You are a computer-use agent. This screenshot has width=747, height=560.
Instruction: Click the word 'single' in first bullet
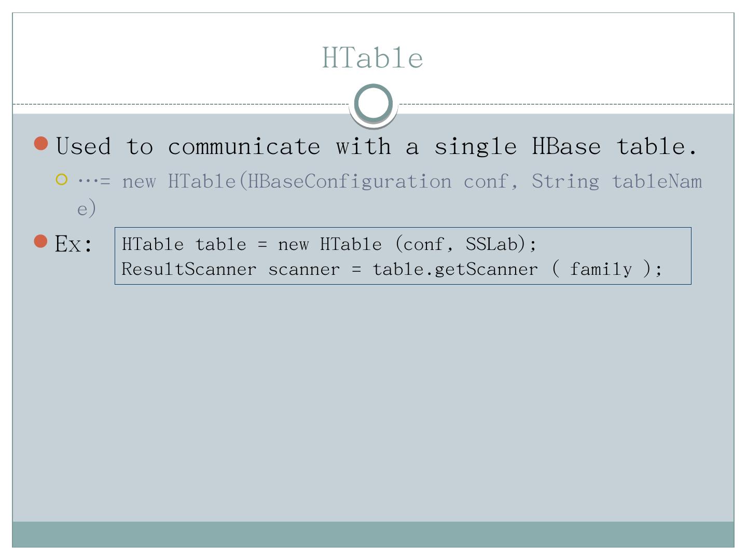475,147
